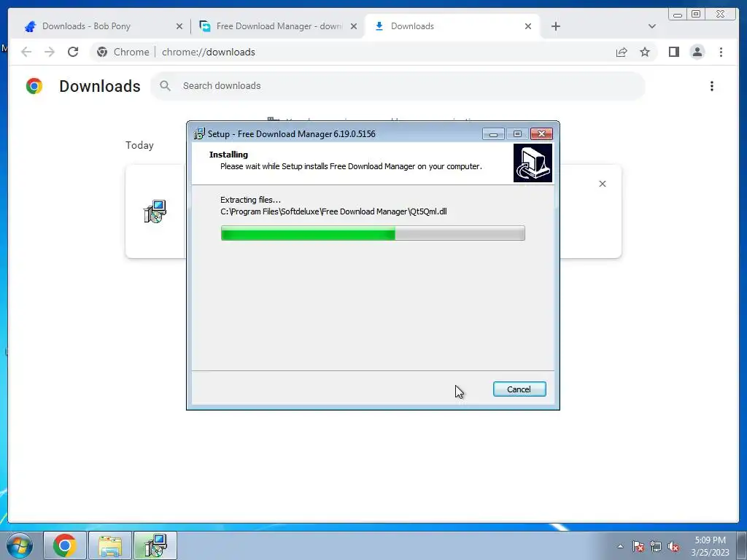
Task: Open Chrome main three-dot menu
Action: [x=721, y=52]
